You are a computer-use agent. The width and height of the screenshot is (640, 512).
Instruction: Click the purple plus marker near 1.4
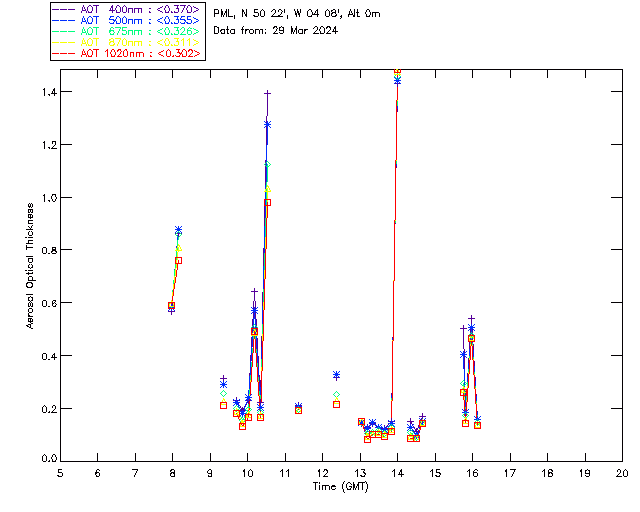coord(267,94)
